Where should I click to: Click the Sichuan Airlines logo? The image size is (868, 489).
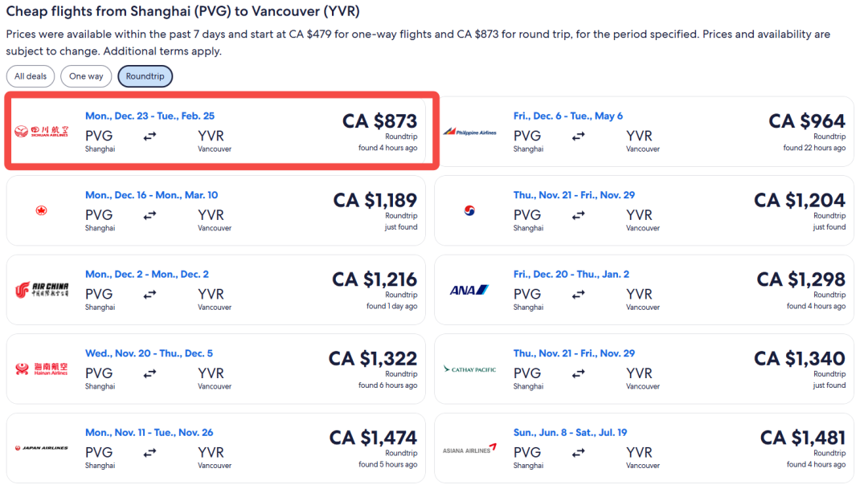42,131
